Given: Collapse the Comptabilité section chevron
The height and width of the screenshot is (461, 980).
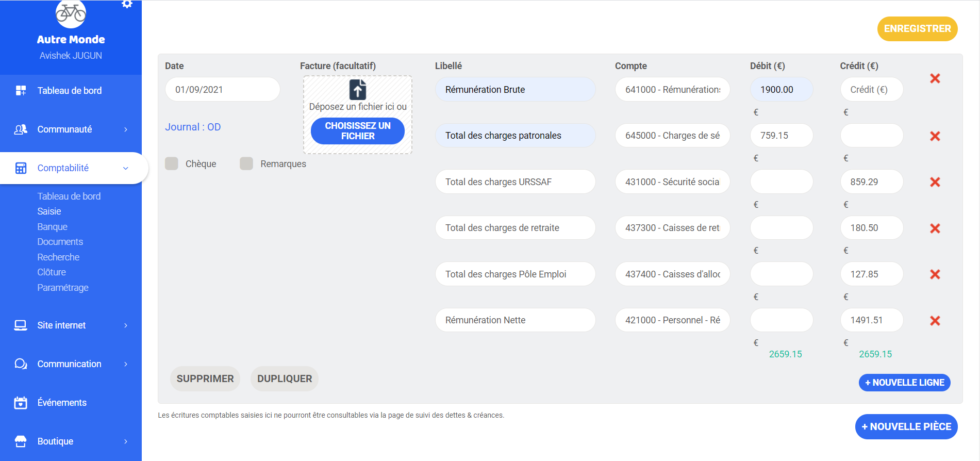Looking at the screenshot, I should [x=126, y=168].
